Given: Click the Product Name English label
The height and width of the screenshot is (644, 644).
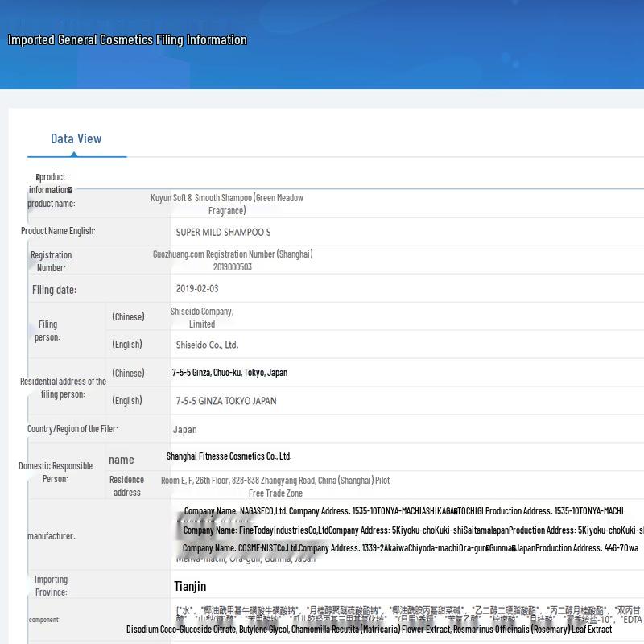Looking at the screenshot, I should (x=58, y=231).
